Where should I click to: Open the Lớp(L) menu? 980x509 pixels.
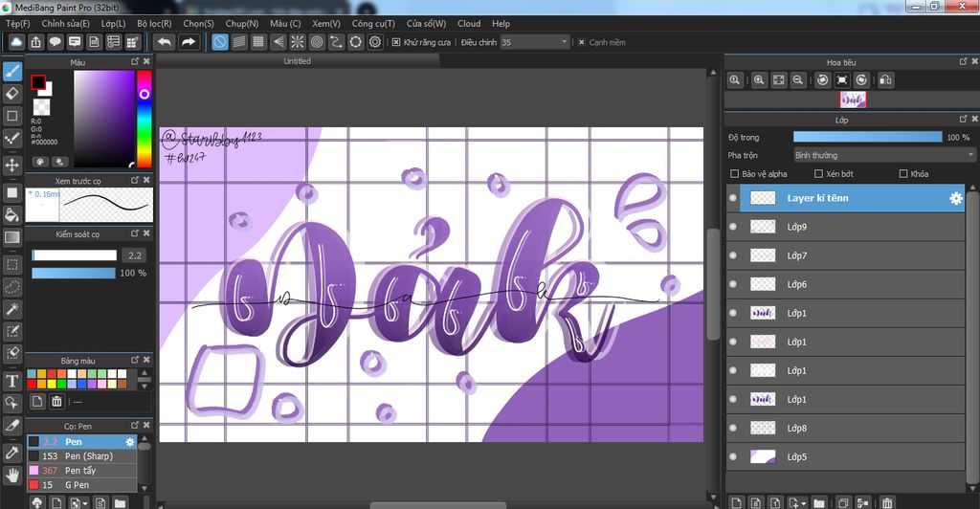(113, 24)
